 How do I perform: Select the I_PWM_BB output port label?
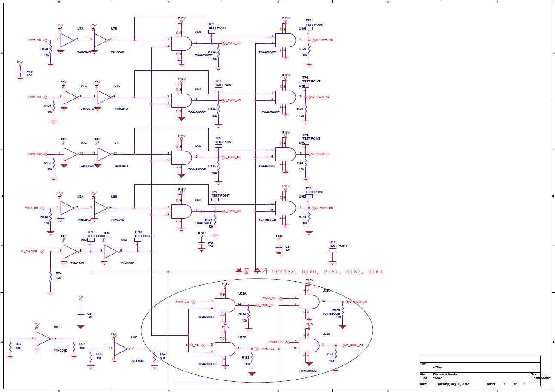click(x=233, y=211)
